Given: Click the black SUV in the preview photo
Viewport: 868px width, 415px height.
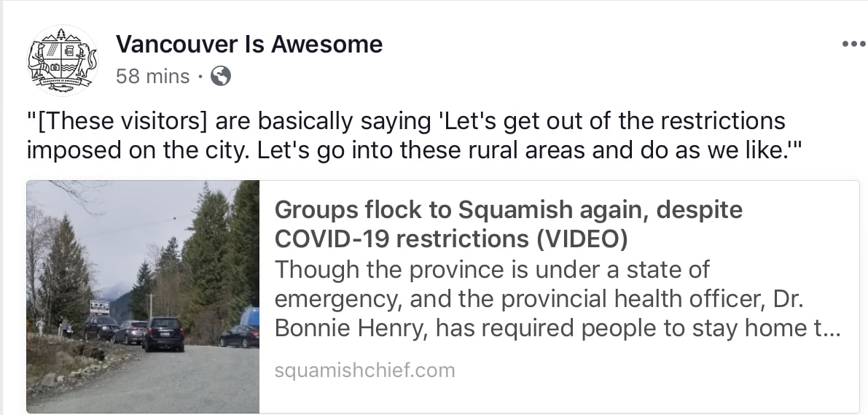Looking at the screenshot, I should 163,333.
